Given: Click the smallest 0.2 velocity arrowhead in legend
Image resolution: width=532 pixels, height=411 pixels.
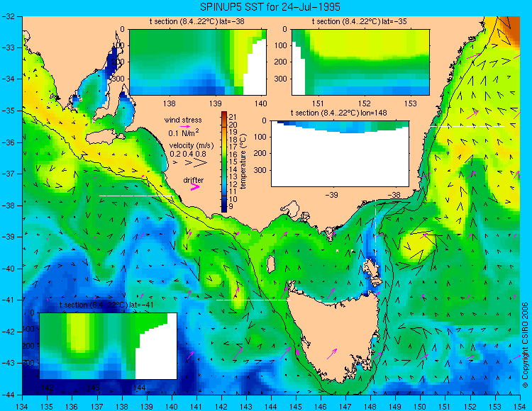Looking at the screenshot, I should [175, 163].
